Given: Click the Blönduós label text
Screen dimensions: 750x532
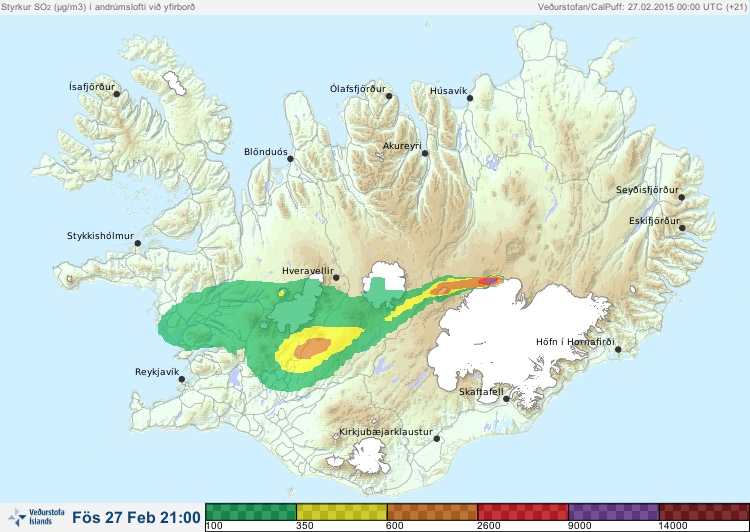Looking at the screenshot, I should [266, 152].
